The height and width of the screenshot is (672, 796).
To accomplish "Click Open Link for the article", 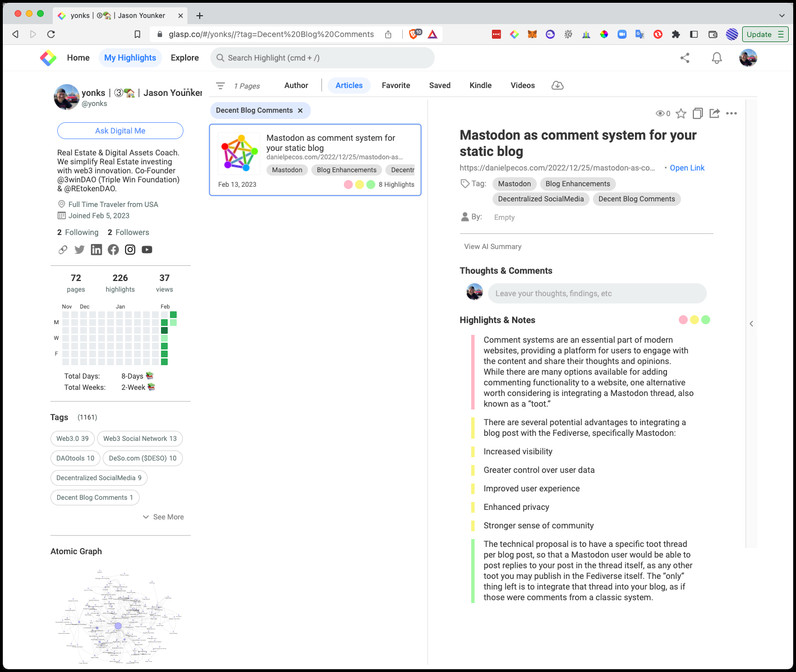I will click(x=687, y=168).
